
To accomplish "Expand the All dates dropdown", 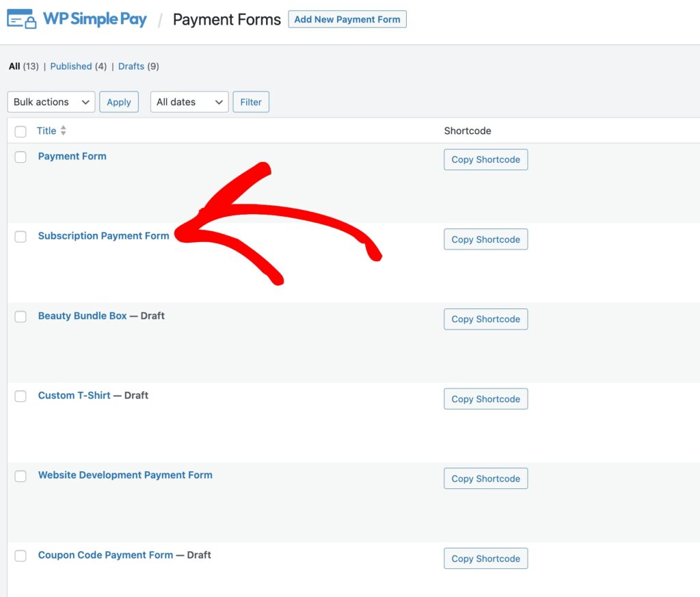I will [189, 102].
